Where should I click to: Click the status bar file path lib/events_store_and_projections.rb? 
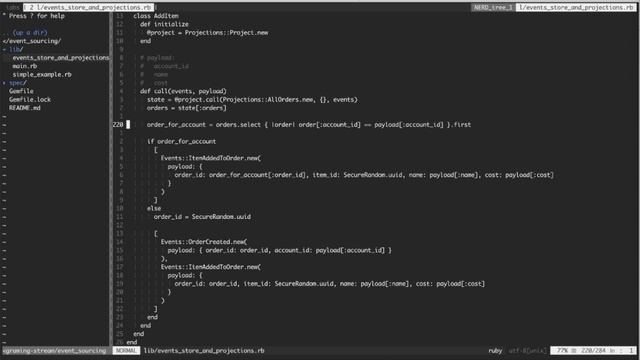204,351
